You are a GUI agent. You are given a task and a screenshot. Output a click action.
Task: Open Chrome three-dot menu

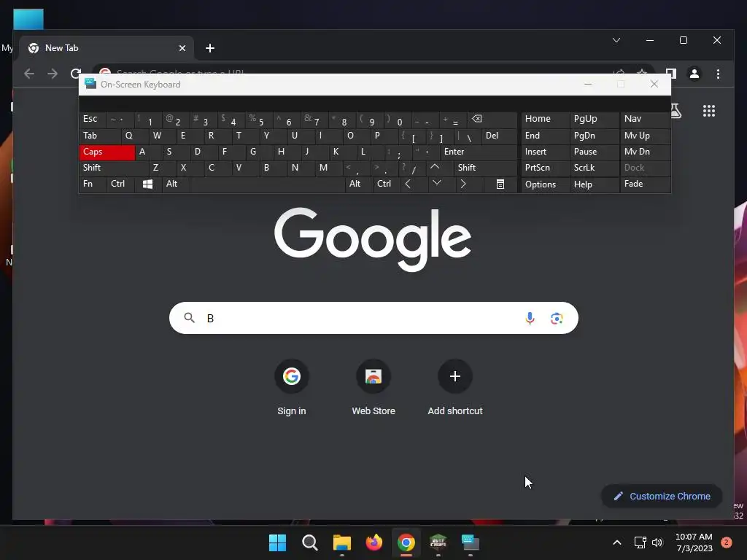(718, 74)
